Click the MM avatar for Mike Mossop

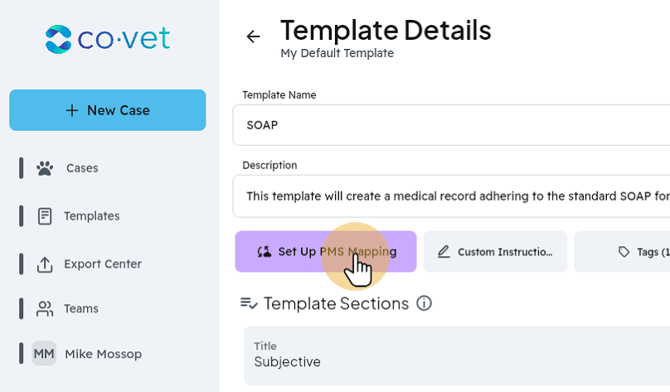click(44, 354)
